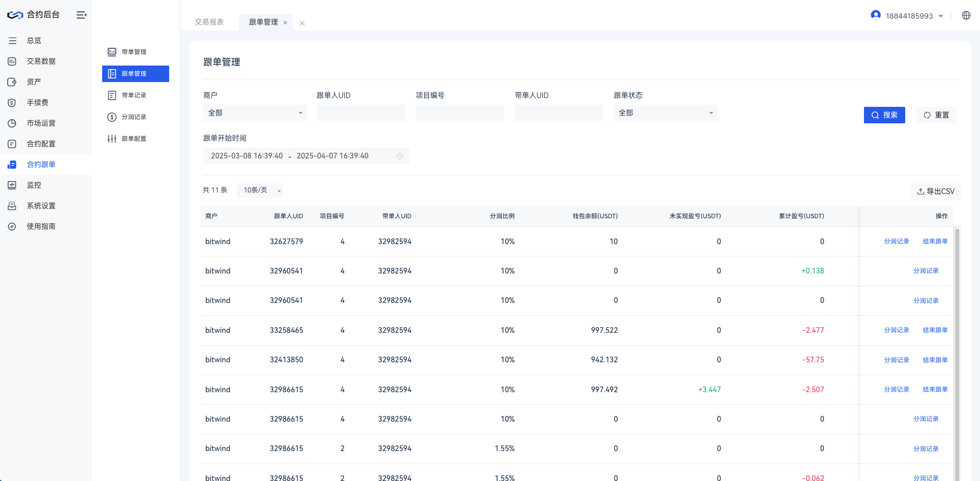Click the clock icon in the date range field
This screenshot has height=481, width=980.
(x=400, y=156)
